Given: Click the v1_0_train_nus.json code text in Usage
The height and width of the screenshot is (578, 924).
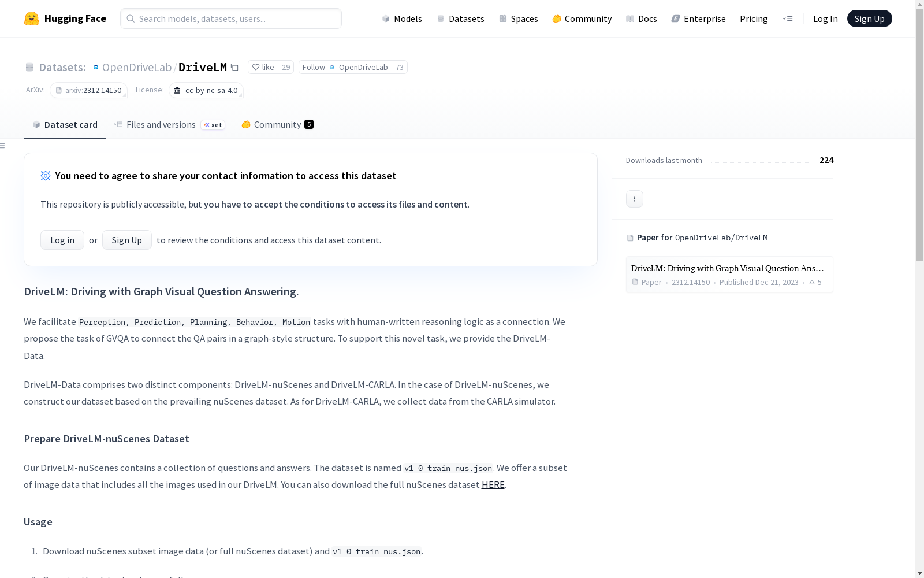Looking at the screenshot, I should (x=377, y=551).
